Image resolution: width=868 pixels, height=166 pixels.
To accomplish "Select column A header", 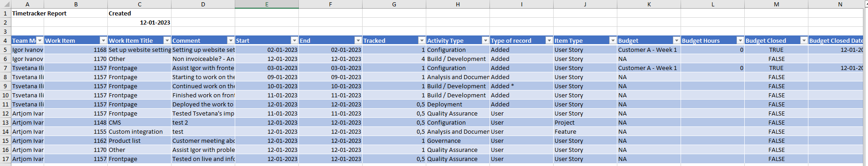I will click(x=27, y=4).
